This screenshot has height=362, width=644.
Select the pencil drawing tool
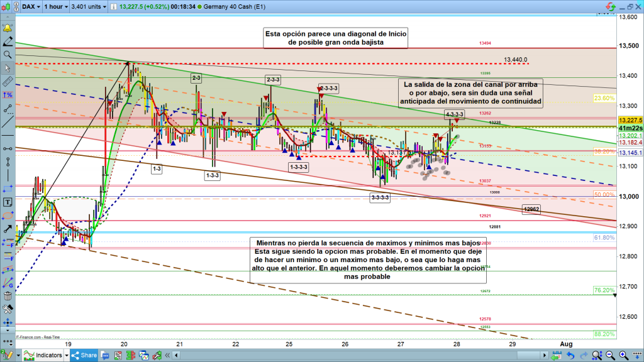click(8, 41)
